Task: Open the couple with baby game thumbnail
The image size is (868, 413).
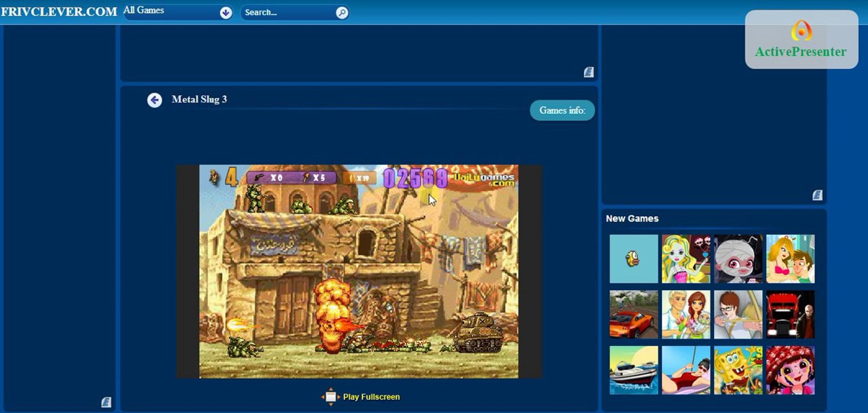Action: point(686,314)
